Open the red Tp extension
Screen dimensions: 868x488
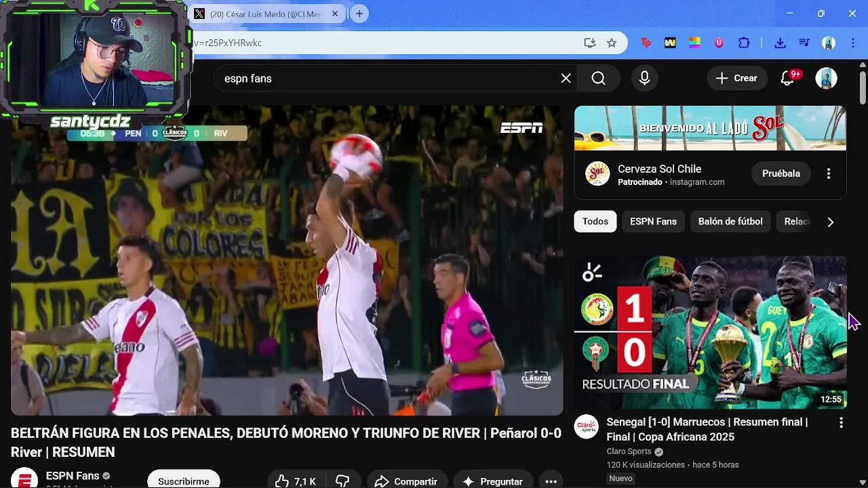(646, 43)
